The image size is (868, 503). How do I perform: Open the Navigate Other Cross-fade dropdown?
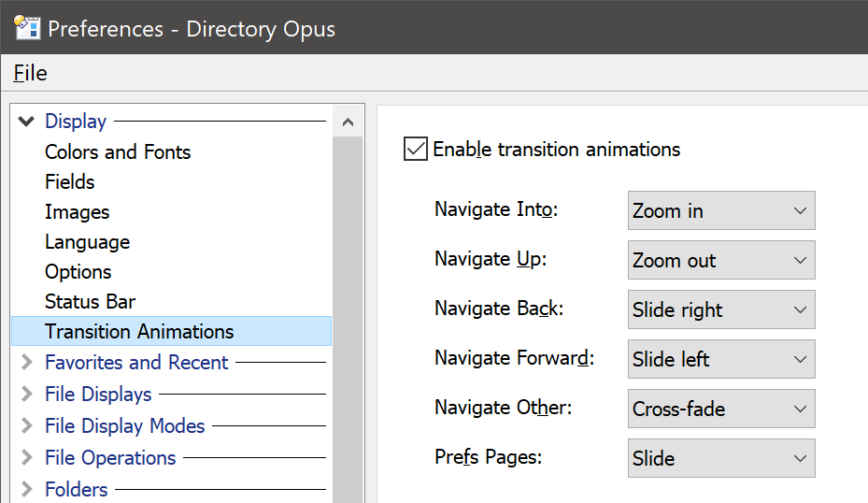[x=721, y=409]
